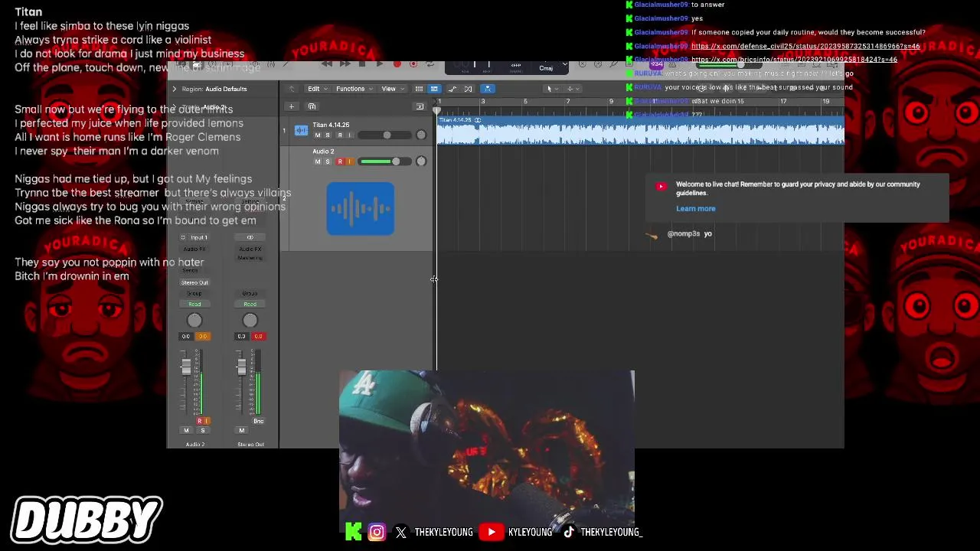Viewport: 980px width, 551px height.
Task: Open the x.com bricsinfo status link in chat
Action: [x=794, y=60]
